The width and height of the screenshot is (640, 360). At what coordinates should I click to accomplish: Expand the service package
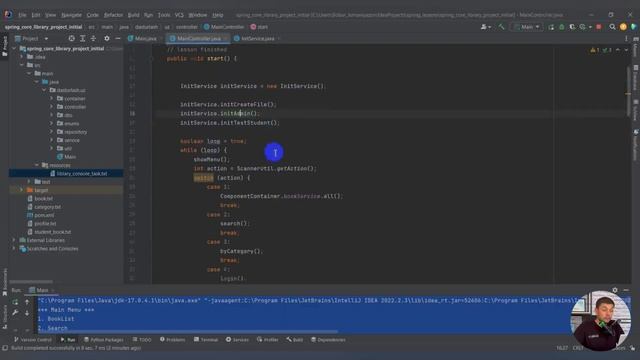(52, 140)
